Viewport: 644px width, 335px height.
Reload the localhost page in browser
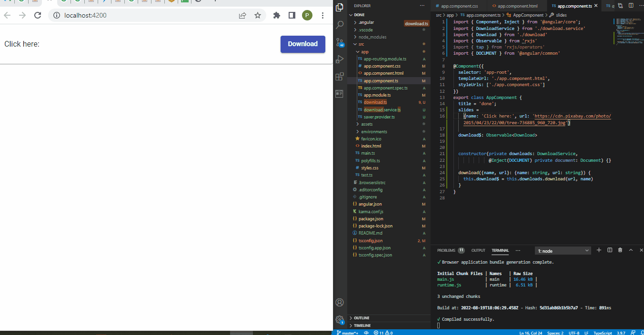pyautogui.click(x=38, y=15)
